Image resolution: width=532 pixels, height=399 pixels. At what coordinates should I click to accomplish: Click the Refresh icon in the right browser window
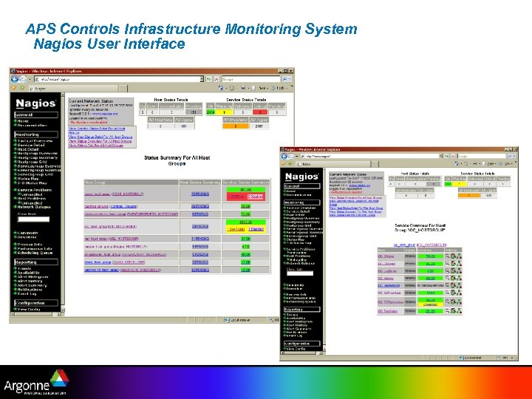447,156
